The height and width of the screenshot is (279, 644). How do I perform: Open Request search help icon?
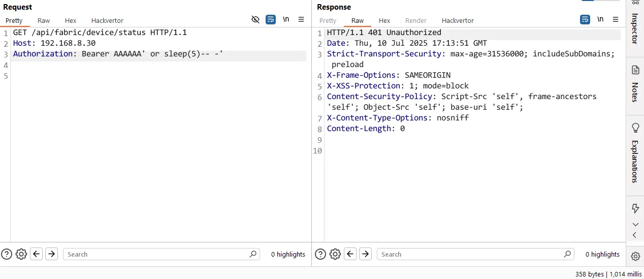coord(7,254)
